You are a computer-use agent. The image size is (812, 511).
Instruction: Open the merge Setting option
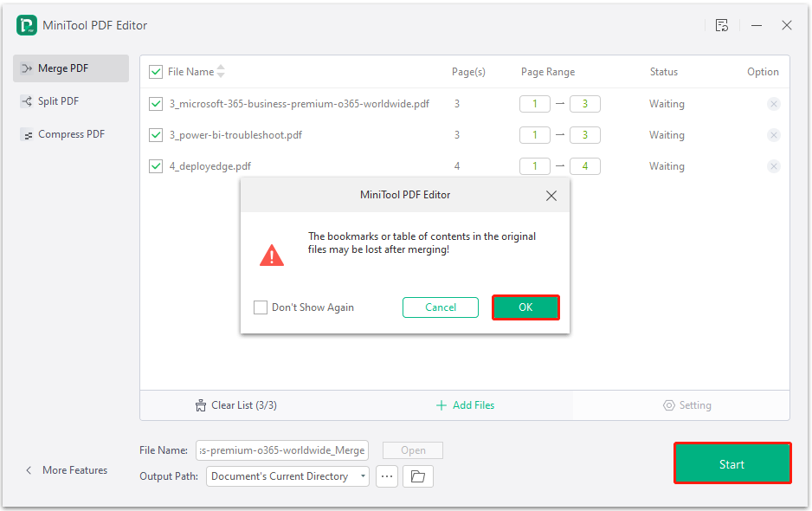[x=687, y=405]
